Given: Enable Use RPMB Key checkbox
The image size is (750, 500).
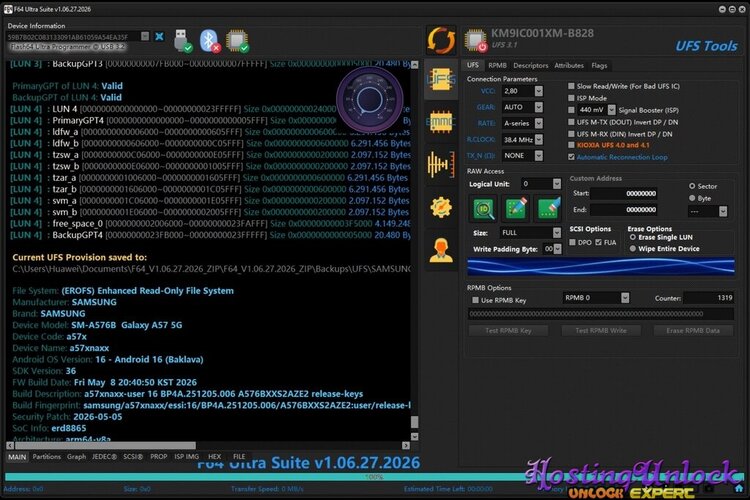Looking at the screenshot, I should pos(475,300).
